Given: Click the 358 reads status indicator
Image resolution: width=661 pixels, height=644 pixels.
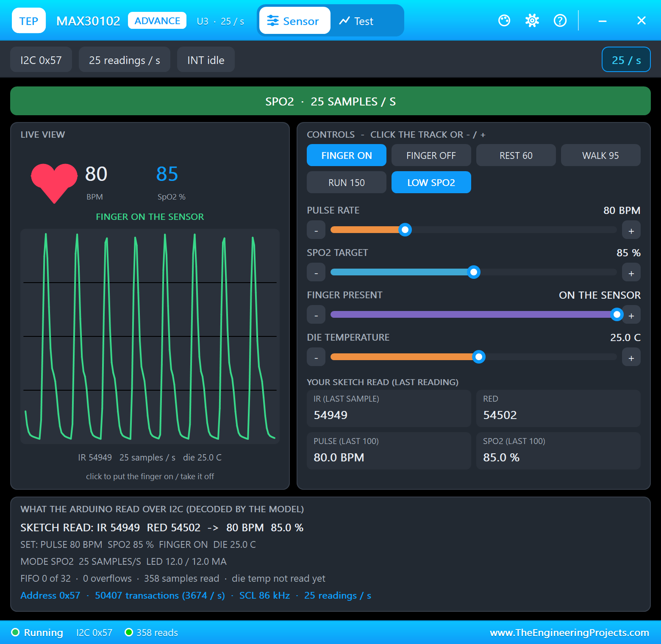Looking at the screenshot, I should pos(151,633).
